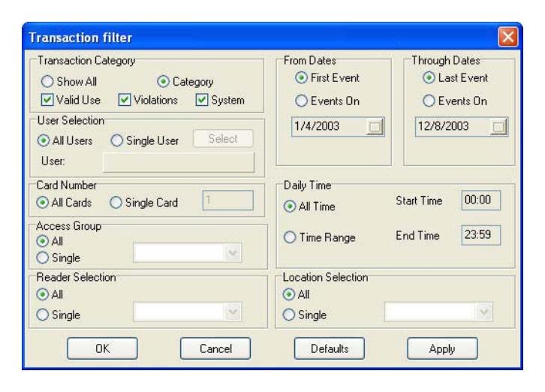This screenshot has height=392, width=545.
Task: Open the From Dates calendar picker
Action: click(x=375, y=127)
